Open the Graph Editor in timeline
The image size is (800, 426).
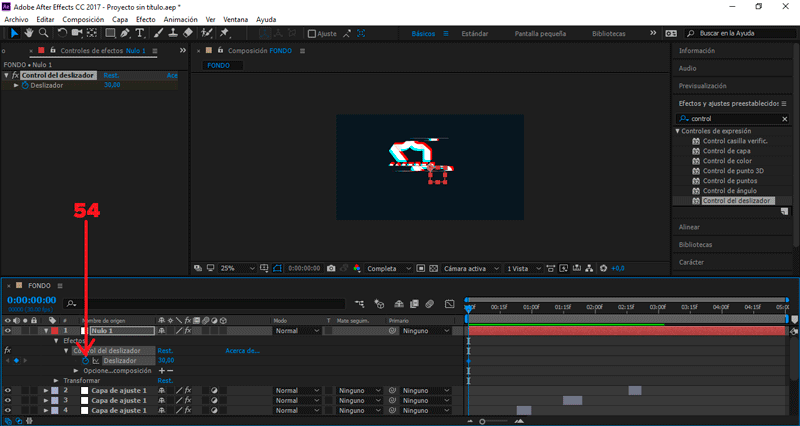point(449,304)
